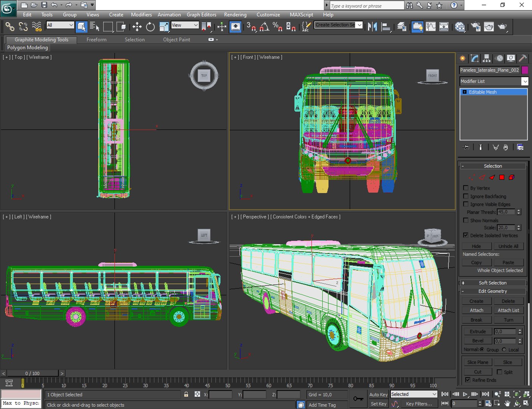
Task: Click the Mirror tool icon
Action: [x=372, y=27]
